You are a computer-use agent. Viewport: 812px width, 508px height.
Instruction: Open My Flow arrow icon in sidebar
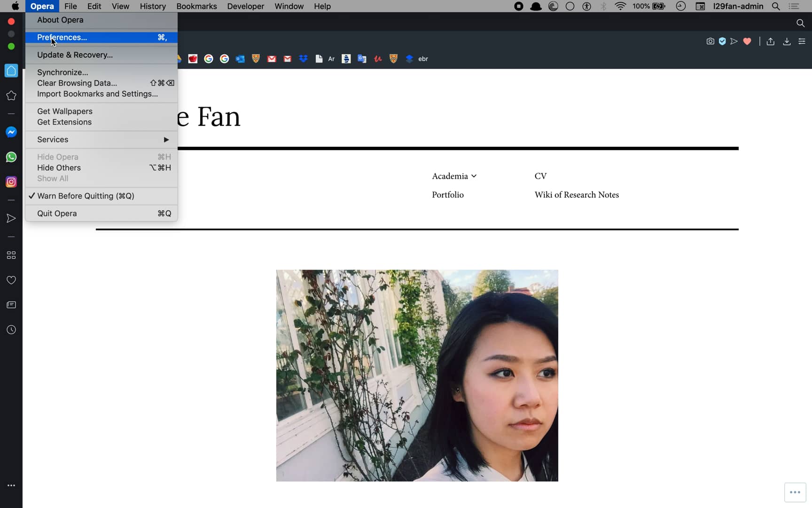(11, 218)
